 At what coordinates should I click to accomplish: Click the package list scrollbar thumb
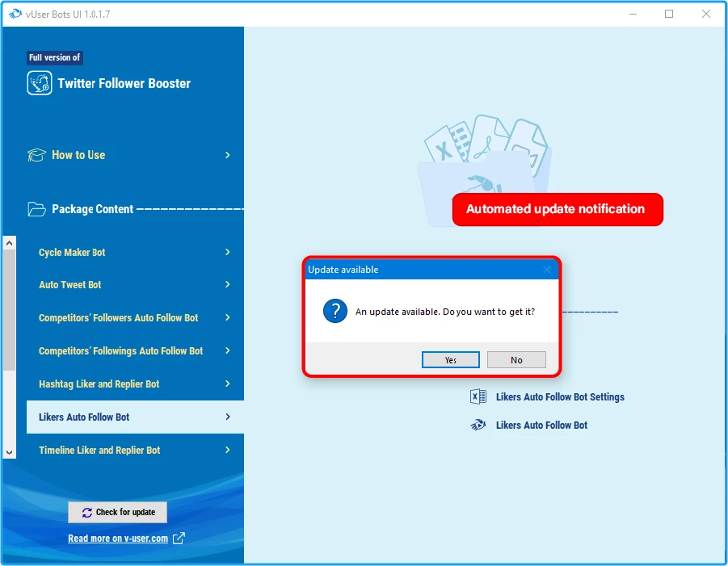pos(9,310)
